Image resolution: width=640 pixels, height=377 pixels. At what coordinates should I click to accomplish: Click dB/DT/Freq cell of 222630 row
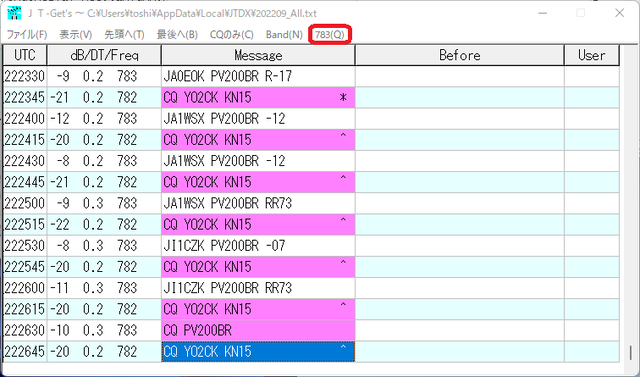point(104,330)
